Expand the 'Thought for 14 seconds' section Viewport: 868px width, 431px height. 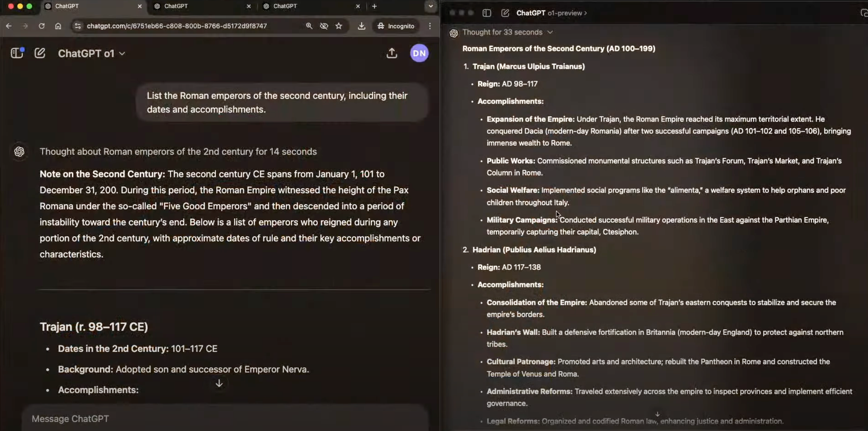point(178,151)
